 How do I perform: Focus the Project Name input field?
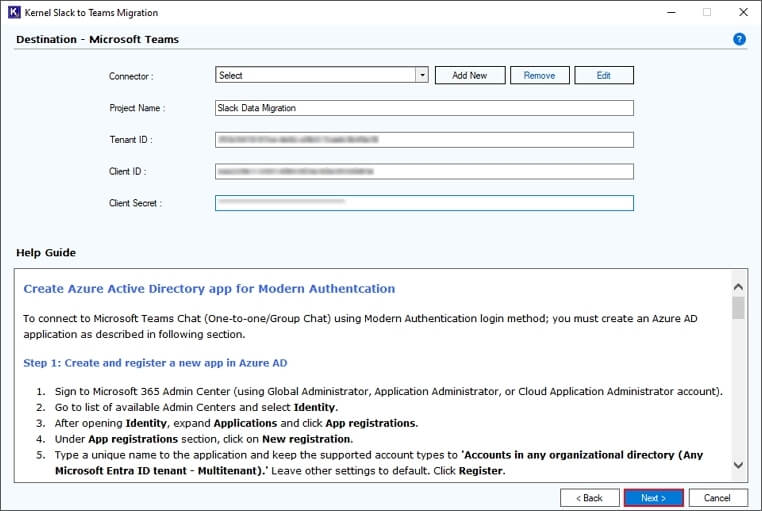click(x=424, y=108)
